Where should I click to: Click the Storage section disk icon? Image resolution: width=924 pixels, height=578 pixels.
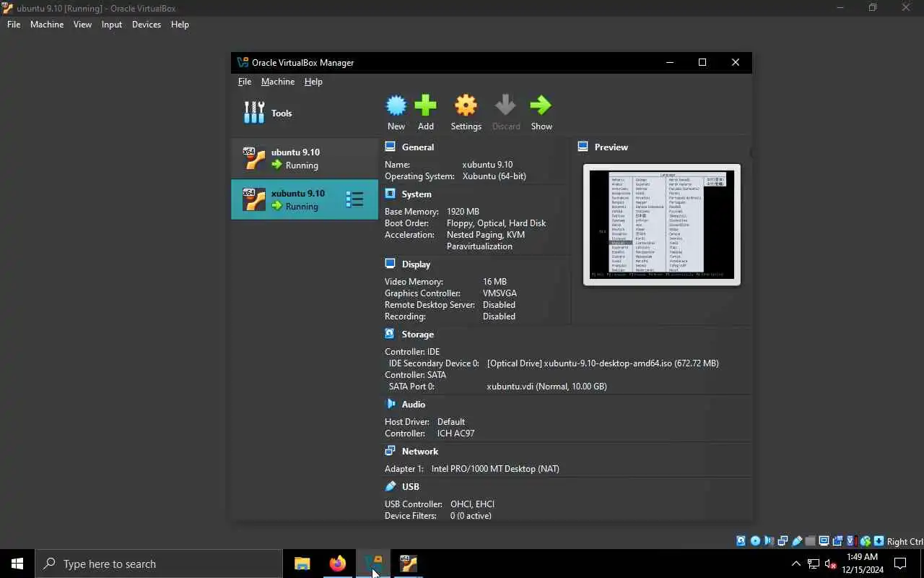tap(391, 334)
